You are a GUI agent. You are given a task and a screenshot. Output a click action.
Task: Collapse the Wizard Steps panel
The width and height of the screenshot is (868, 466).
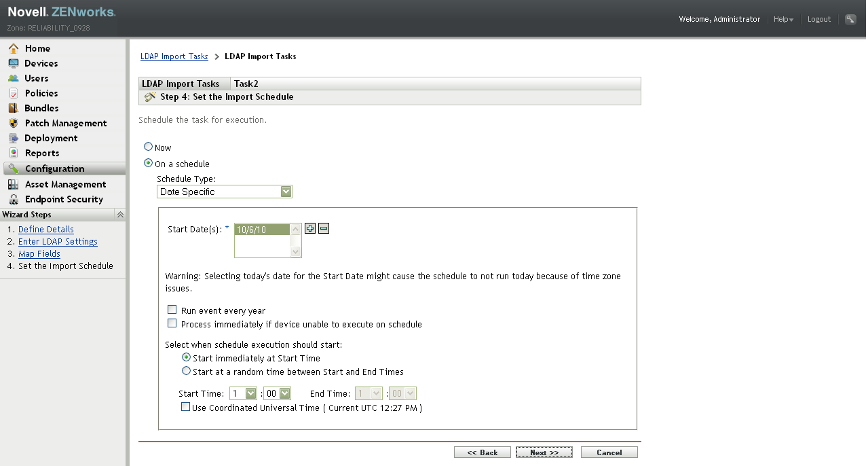coord(120,214)
